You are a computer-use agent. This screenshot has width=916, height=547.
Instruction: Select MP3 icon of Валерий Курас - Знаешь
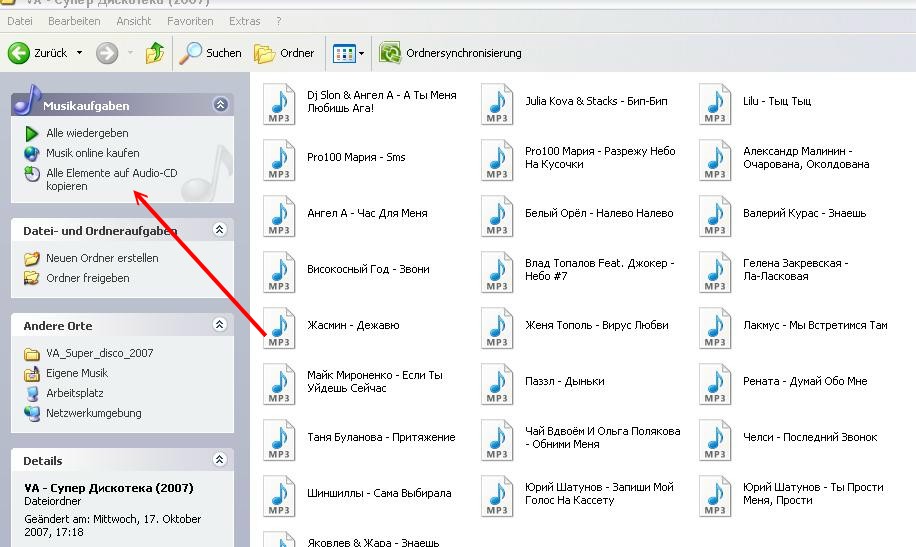point(714,216)
